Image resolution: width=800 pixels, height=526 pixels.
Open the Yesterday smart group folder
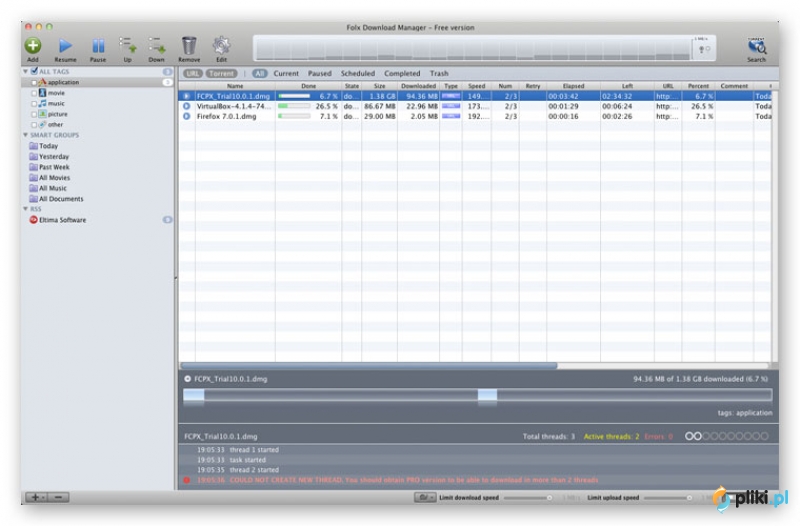click(x=34, y=157)
